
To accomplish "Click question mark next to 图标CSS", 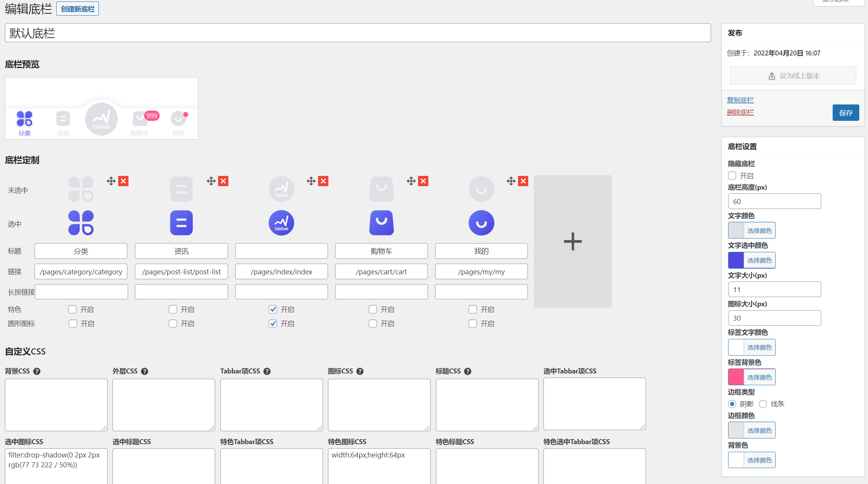I will [360, 372].
